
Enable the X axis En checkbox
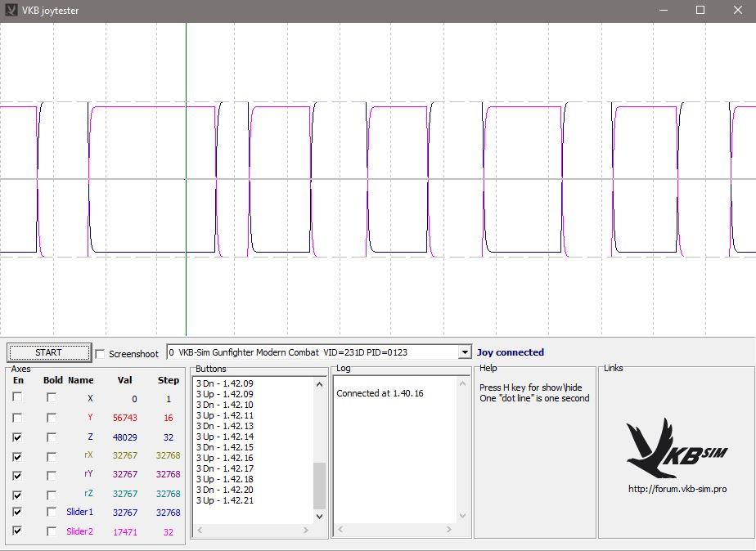pyautogui.click(x=17, y=398)
